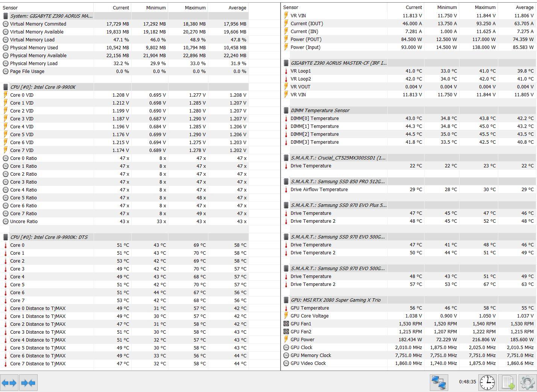This screenshot has width=537, height=392.
Task: Click the fan icon beside GPU Fan2
Action: [286, 332]
